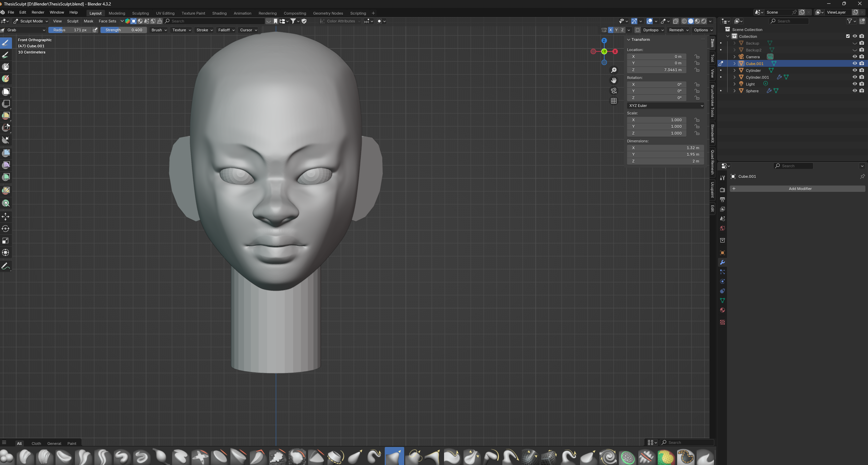This screenshot has height=465, width=868.
Task: Expand the Sphere item in outliner
Action: pos(734,91)
